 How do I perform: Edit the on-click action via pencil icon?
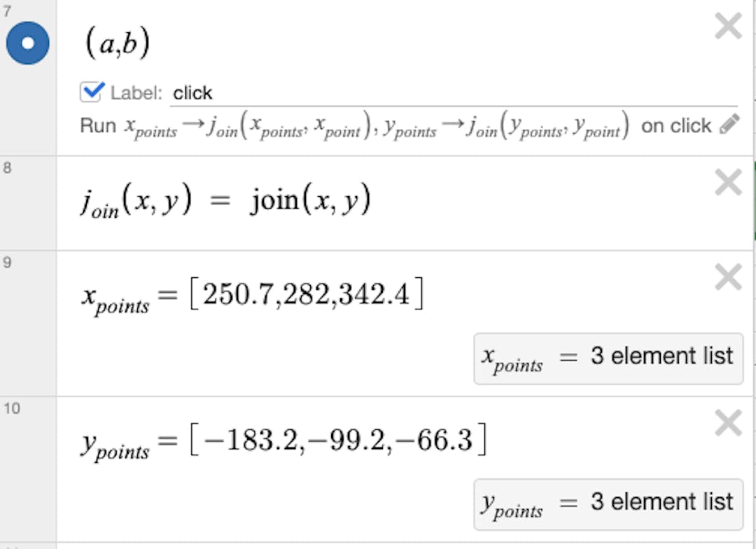coord(729,125)
